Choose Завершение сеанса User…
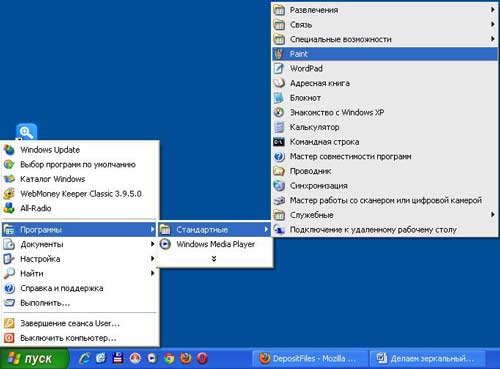 [79, 323]
